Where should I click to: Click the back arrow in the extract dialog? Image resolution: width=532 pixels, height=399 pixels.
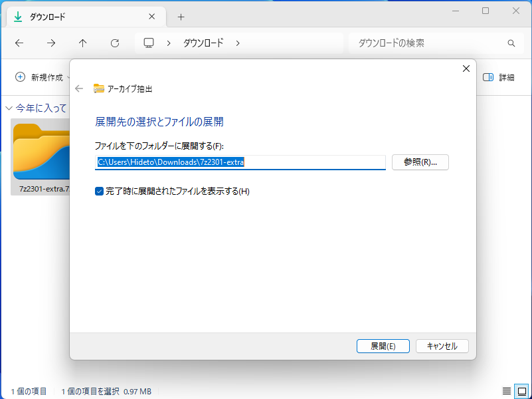tap(79, 88)
